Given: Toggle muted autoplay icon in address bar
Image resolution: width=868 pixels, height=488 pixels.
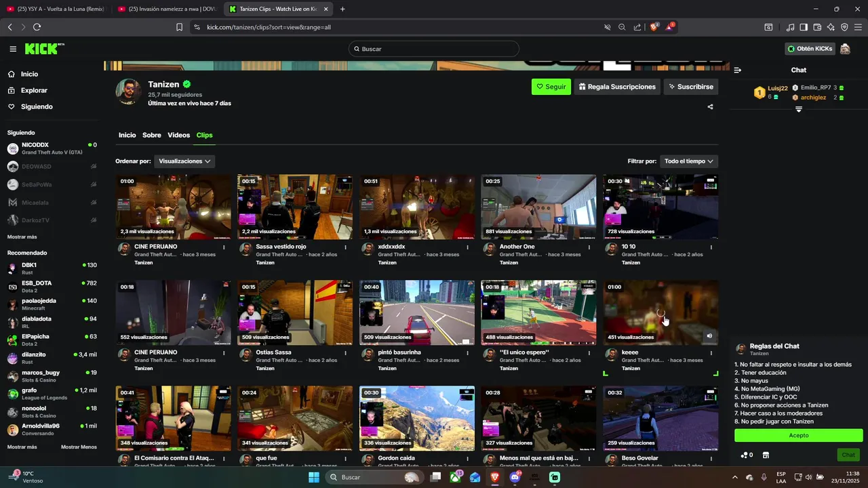Looking at the screenshot, I should coord(607,27).
